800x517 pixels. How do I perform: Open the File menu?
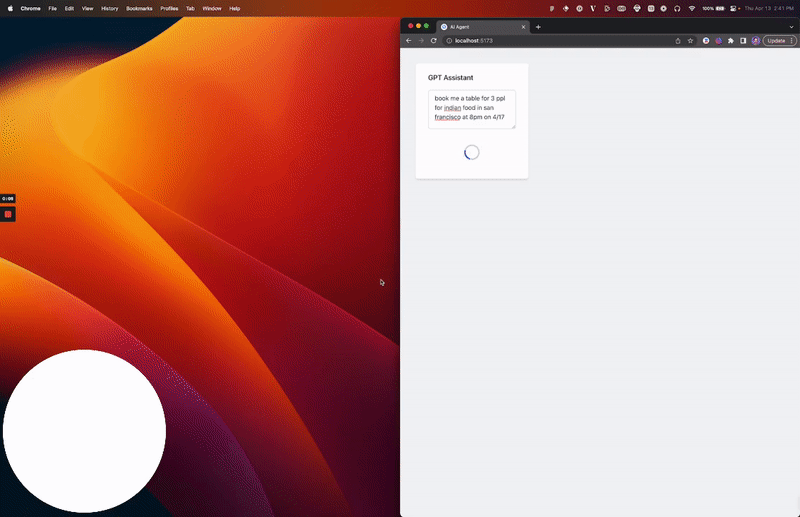pyautogui.click(x=53, y=8)
